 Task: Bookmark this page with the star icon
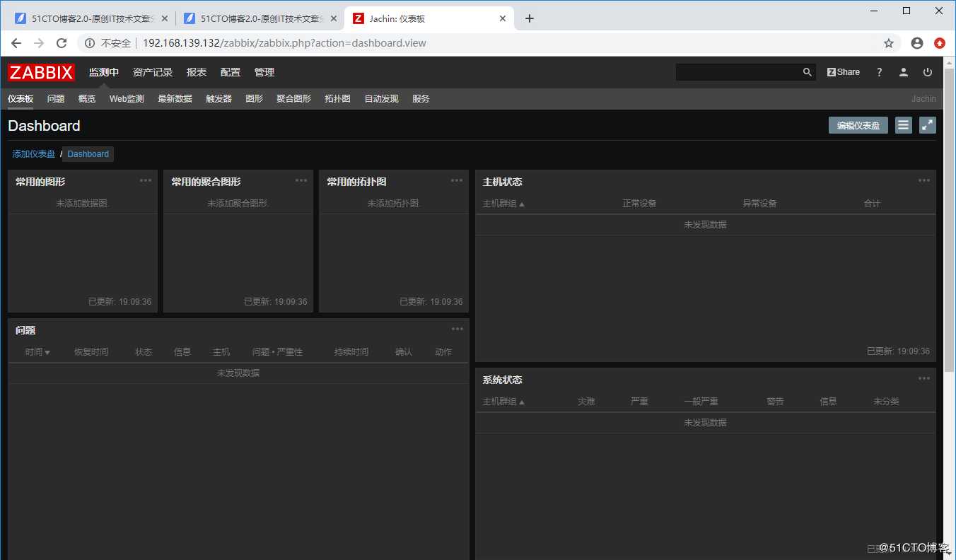[x=889, y=43]
